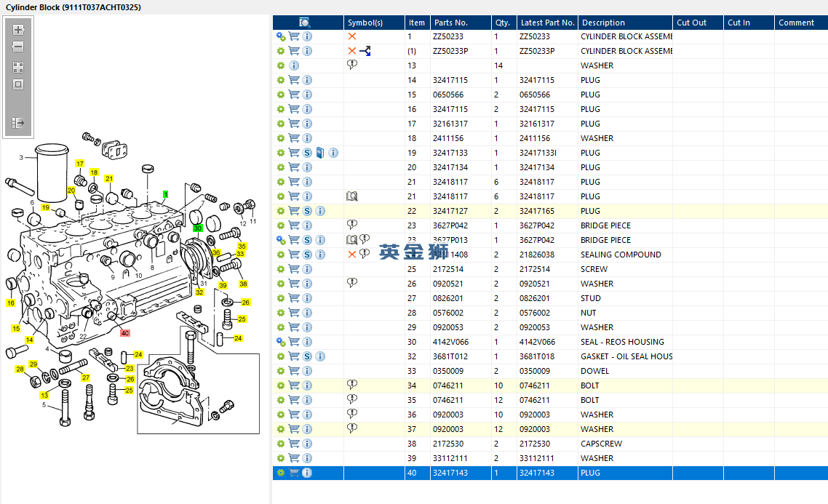The image size is (828, 504).
Task: Click the map symbol for second item 21 row
Action: click(352, 196)
